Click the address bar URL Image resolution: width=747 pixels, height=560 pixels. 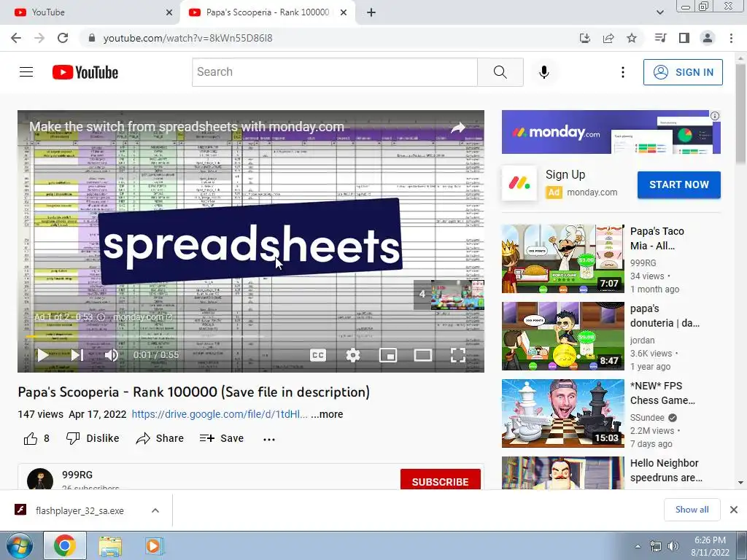click(187, 38)
